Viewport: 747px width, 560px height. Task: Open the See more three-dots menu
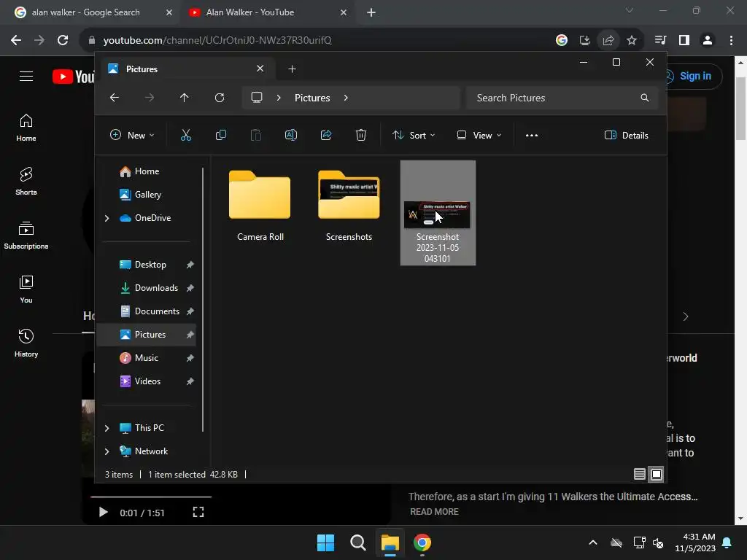(532, 135)
